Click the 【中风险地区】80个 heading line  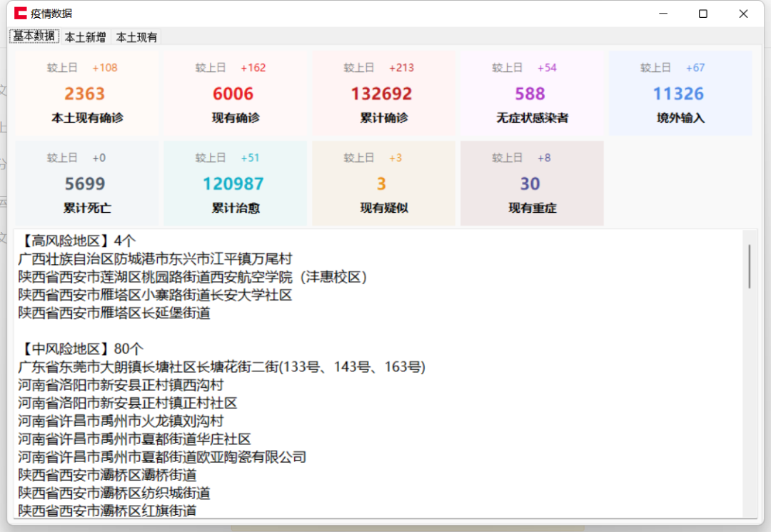point(81,349)
